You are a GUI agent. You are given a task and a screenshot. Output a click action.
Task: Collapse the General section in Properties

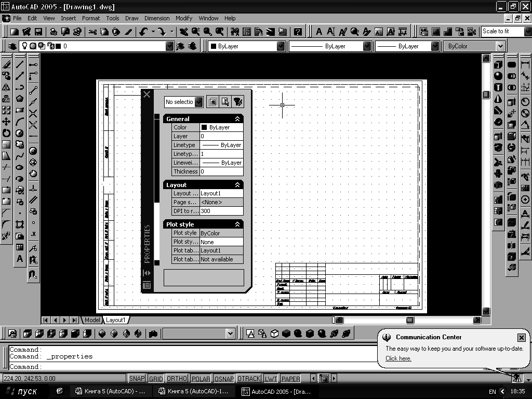pos(237,119)
